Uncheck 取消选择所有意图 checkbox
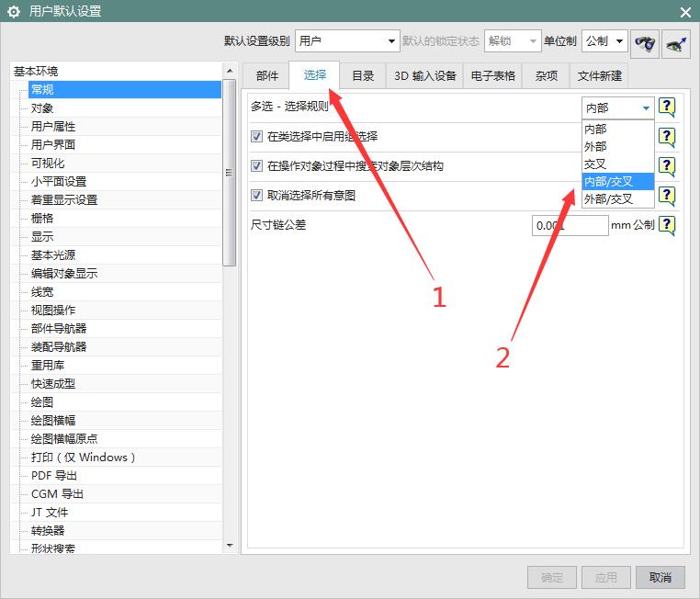 (x=256, y=195)
